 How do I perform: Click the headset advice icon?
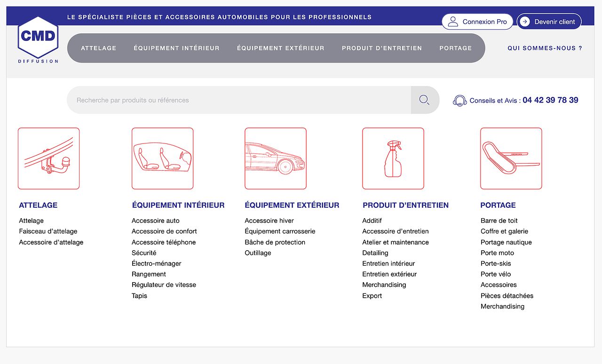tap(459, 101)
